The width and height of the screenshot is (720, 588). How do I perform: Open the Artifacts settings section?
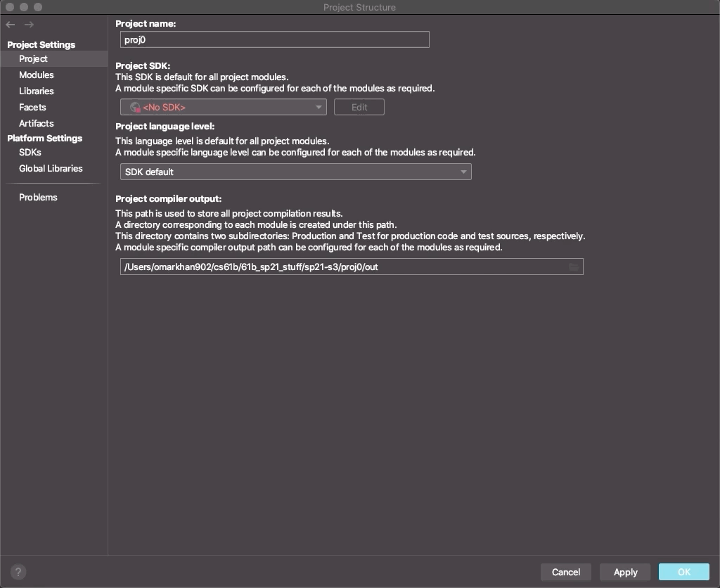(36, 123)
